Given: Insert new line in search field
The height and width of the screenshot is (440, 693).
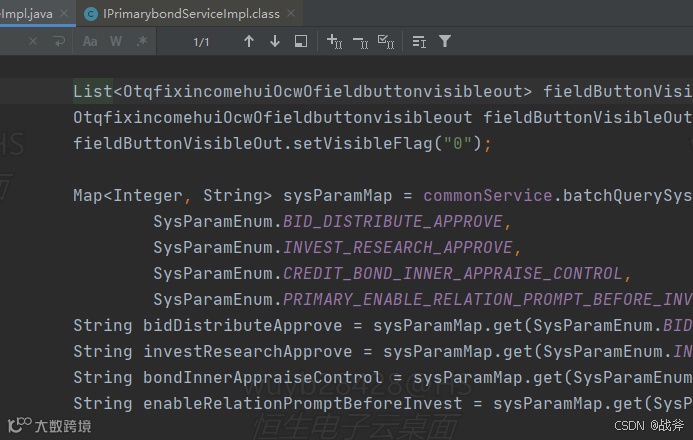Looking at the screenshot, I should point(59,42).
